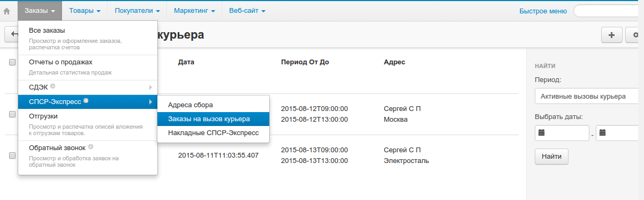The height and width of the screenshot is (200, 644).
Task: Click the Дата column header
Action: click(186, 62)
